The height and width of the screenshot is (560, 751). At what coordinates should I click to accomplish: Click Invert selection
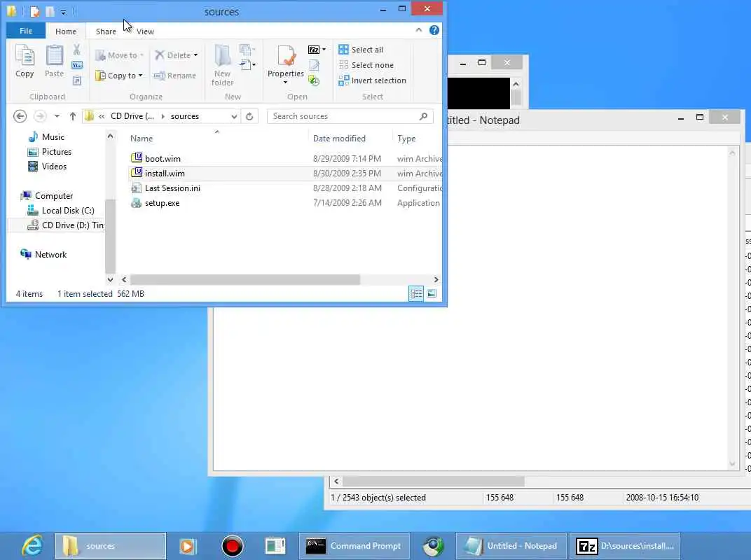[372, 80]
